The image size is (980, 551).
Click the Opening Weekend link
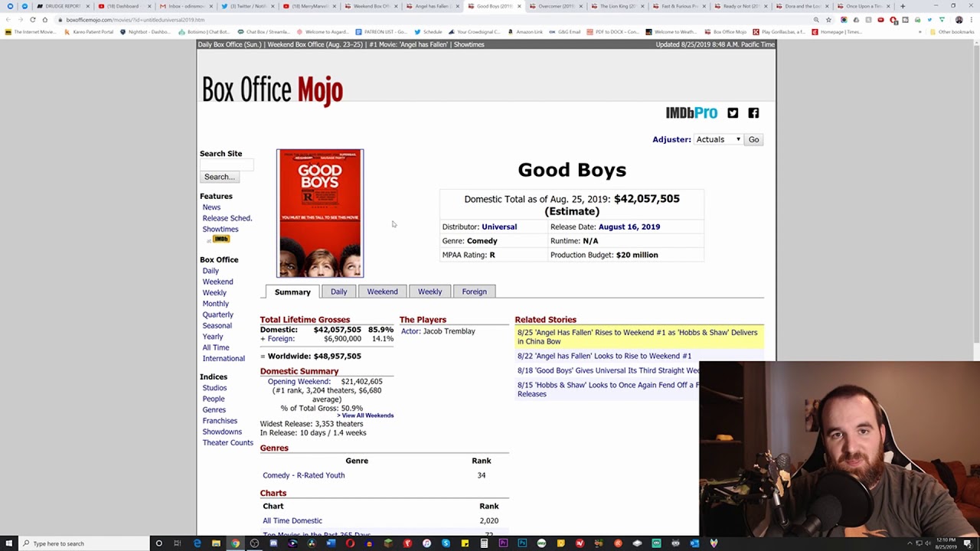coord(299,381)
